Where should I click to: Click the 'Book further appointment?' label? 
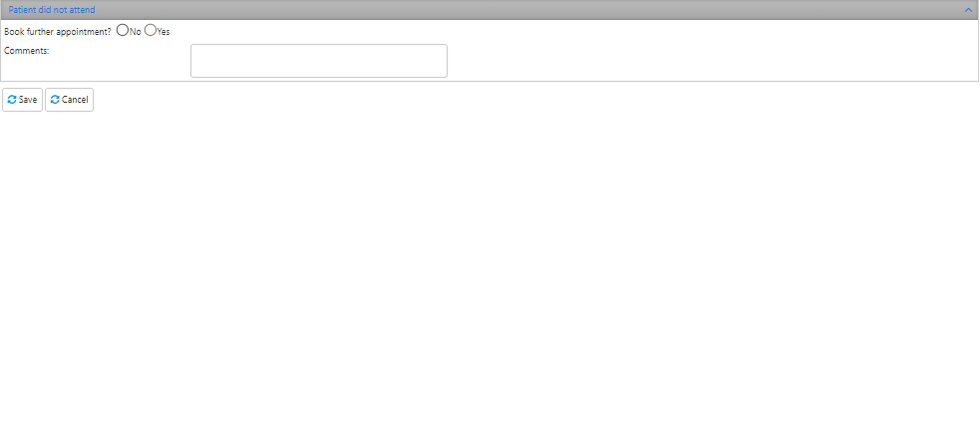coord(58,32)
